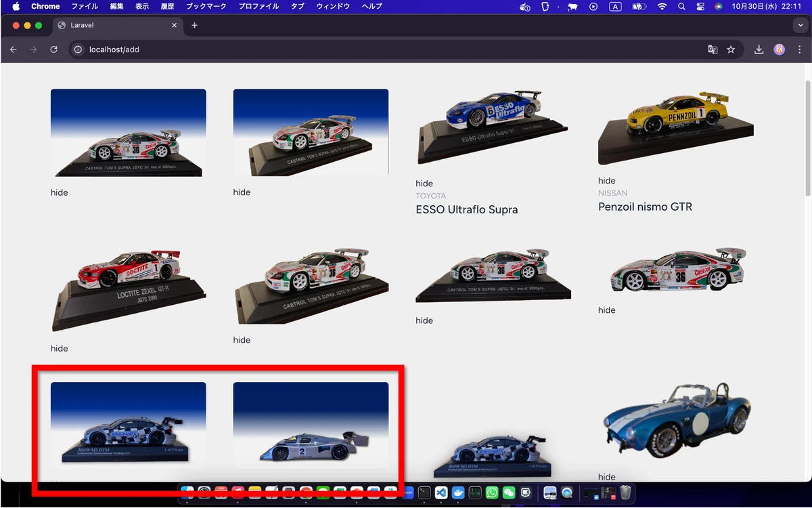812x508 pixels.
Task: Expand the tab search dropdown arrow
Action: point(801,25)
